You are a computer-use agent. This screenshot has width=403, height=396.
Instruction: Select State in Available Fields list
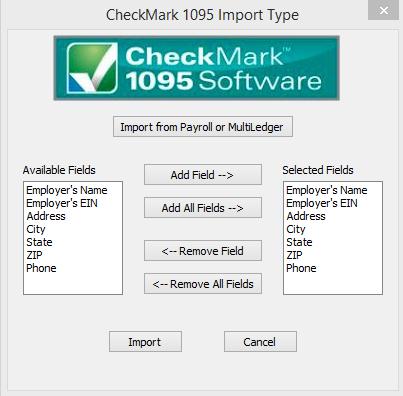click(39, 242)
